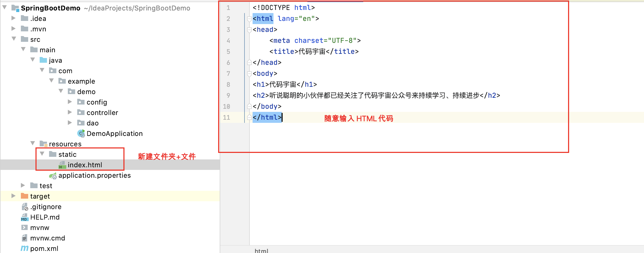Select the target folder in project tree

(40, 196)
